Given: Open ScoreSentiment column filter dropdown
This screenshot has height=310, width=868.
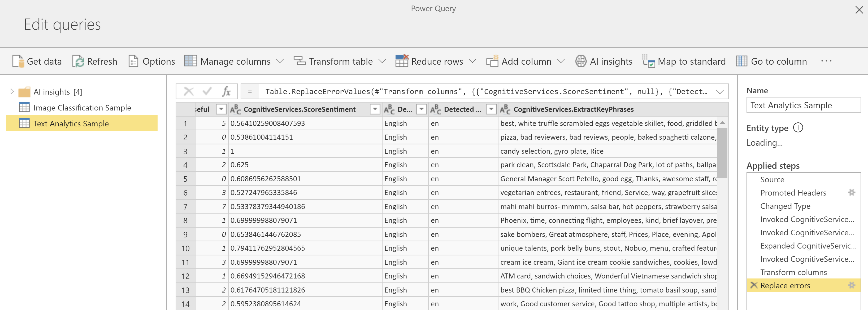Looking at the screenshot, I should [375, 109].
